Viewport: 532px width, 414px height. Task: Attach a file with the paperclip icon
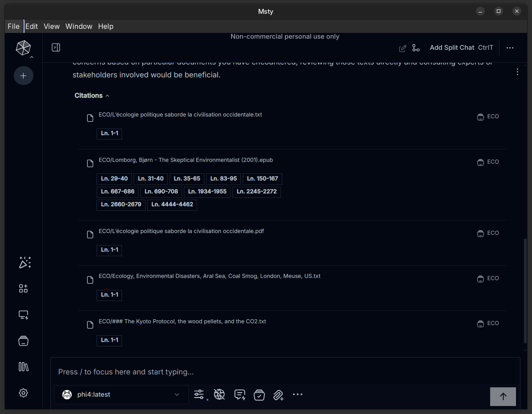tap(278, 395)
